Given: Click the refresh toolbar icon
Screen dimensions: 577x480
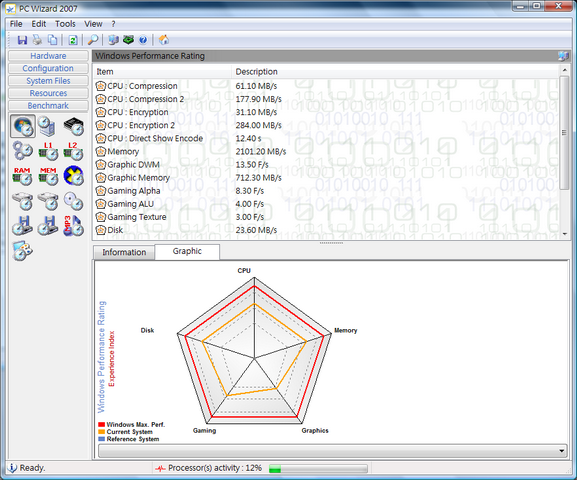Looking at the screenshot, I should point(73,40).
